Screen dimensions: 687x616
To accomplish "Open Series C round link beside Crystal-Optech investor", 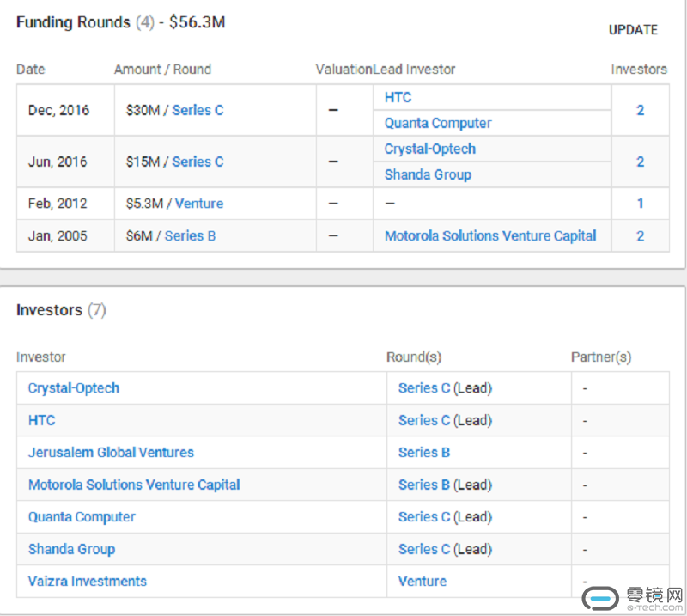I will (x=424, y=388).
